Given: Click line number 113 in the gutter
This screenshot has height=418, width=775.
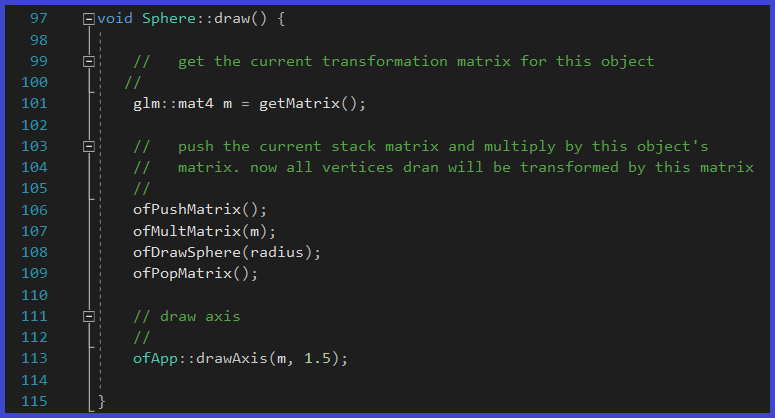Looking at the screenshot, I should 34,358.
